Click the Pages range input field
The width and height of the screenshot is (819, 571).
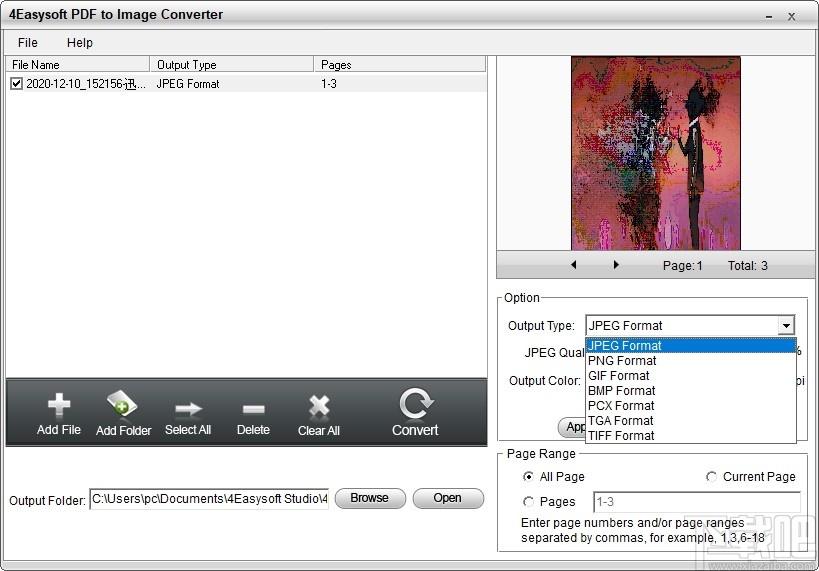point(697,502)
